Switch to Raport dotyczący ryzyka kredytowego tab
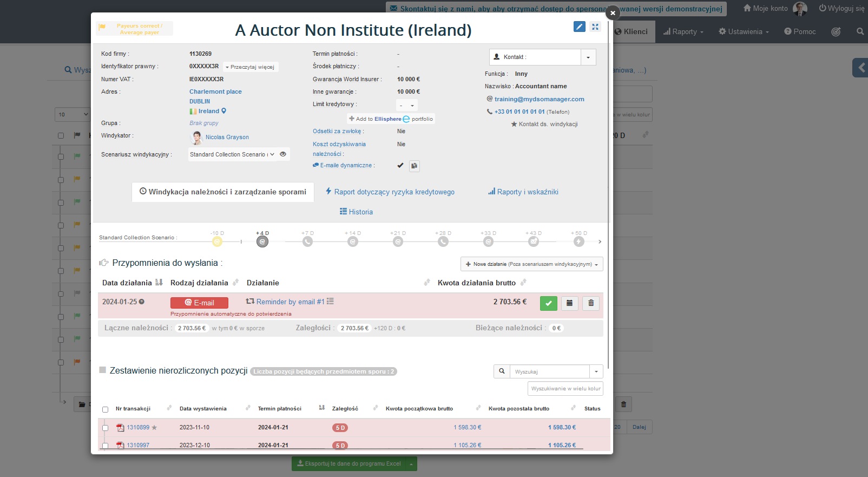 coord(390,192)
